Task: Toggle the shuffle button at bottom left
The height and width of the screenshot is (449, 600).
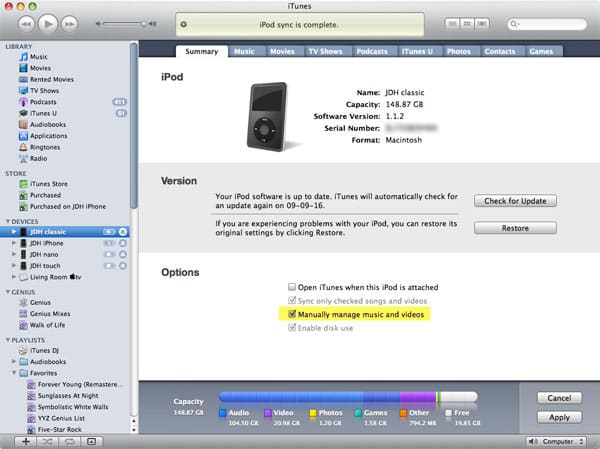Action: point(47,441)
